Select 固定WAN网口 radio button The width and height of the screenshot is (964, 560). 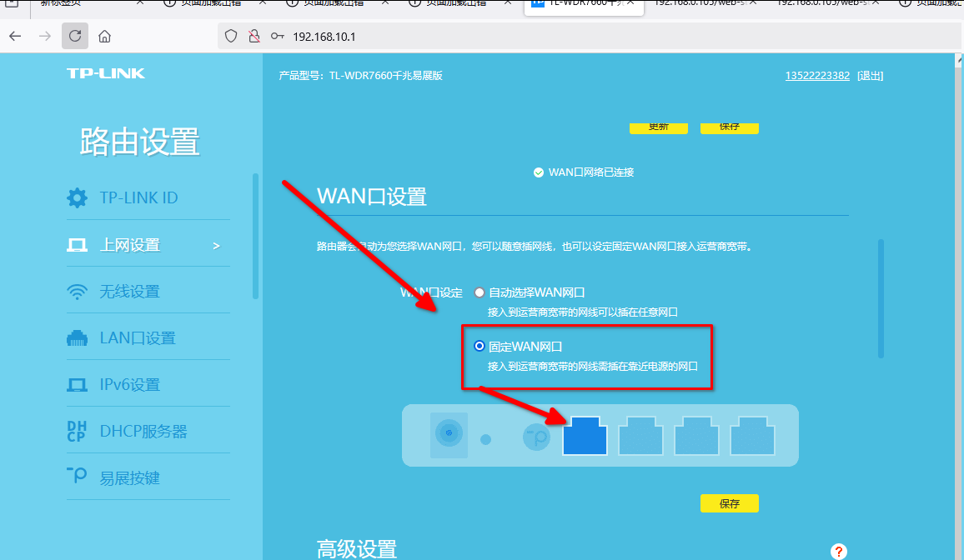point(479,346)
